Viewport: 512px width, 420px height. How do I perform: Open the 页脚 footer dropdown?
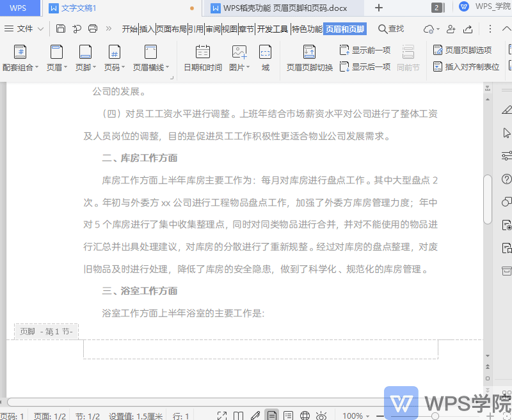pyautogui.click(x=86, y=58)
